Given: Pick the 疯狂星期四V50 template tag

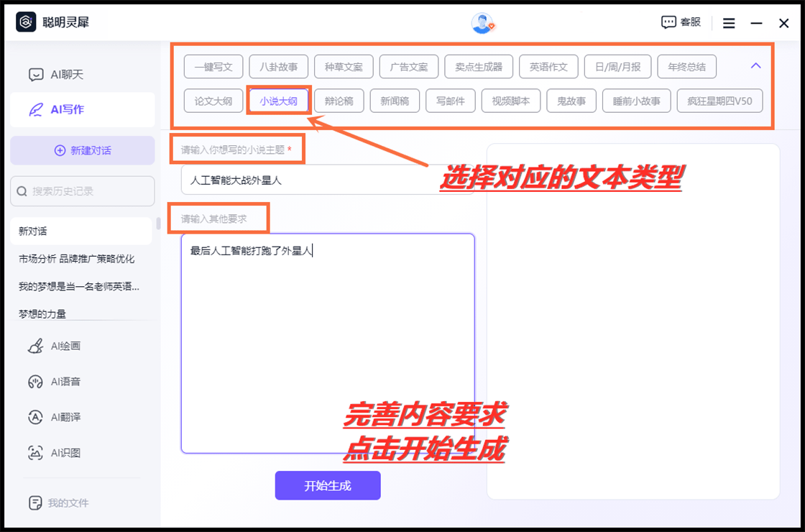Looking at the screenshot, I should point(719,101).
